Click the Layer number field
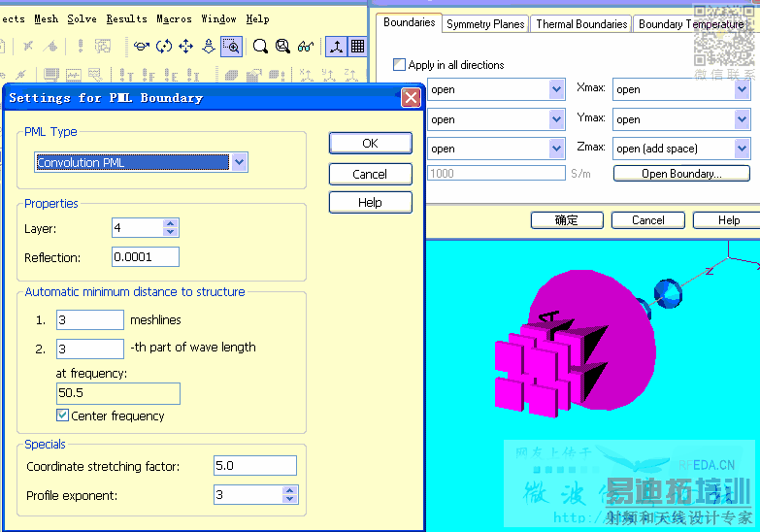Screen dimensions: 760x532 [138, 227]
